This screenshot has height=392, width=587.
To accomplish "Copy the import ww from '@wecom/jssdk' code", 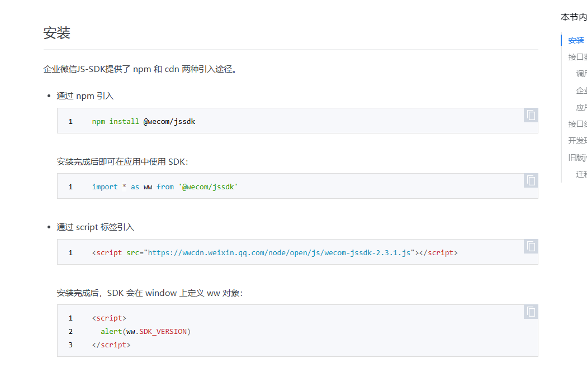I will pos(531,181).
